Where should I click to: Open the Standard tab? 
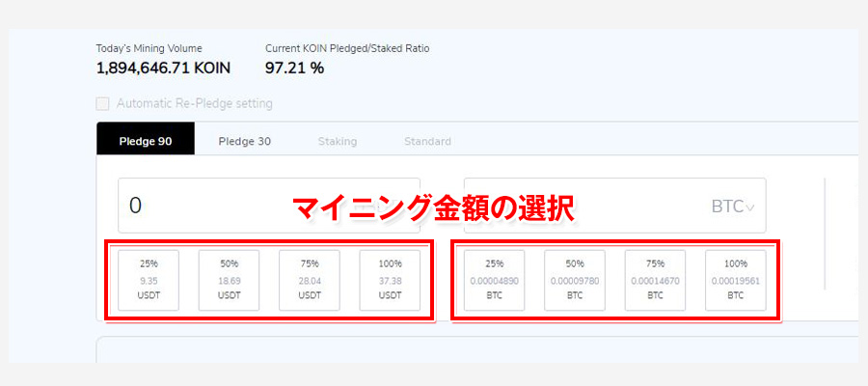(x=427, y=141)
